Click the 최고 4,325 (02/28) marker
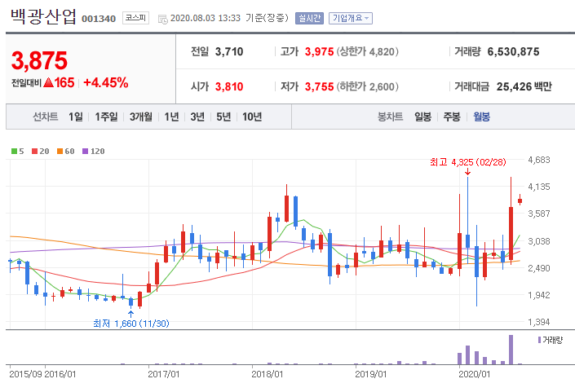Viewport: 575px width, 392px height. coord(467,162)
